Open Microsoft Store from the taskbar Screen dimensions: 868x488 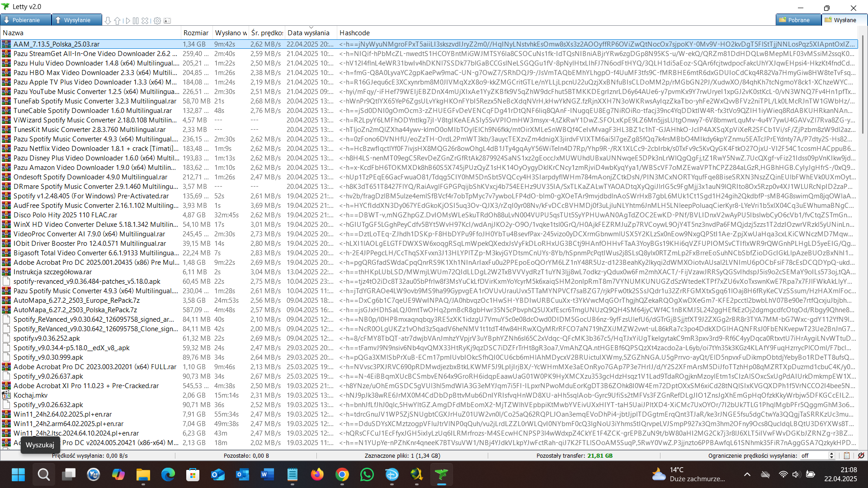click(x=193, y=474)
